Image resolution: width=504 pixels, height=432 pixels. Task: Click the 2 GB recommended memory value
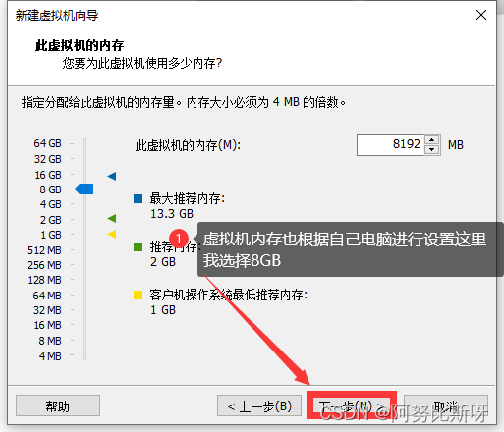point(163,262)
